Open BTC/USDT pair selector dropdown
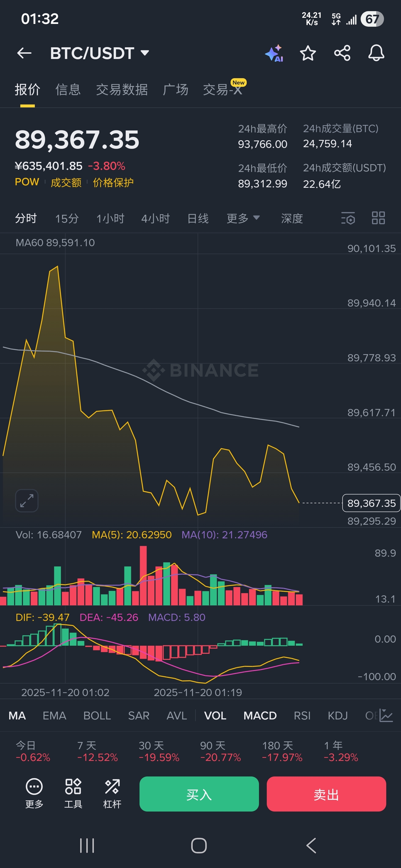The image size is (401, 868). pyautogui.click(x=100, y=53)
